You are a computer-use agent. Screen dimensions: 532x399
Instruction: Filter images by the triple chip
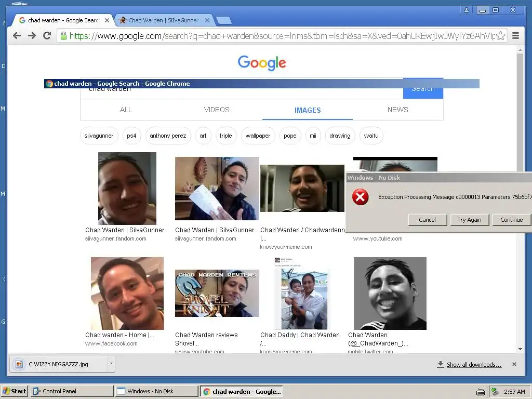(x=225, y=136)
